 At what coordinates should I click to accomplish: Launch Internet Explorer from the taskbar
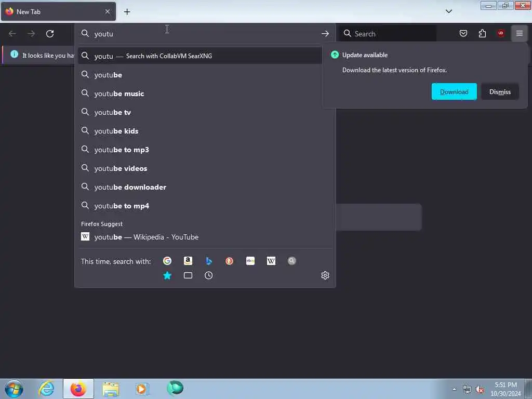46,389
